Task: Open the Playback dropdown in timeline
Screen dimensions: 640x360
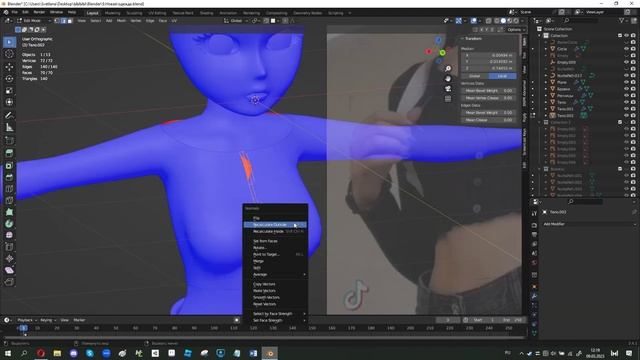Action: (27, 320)
